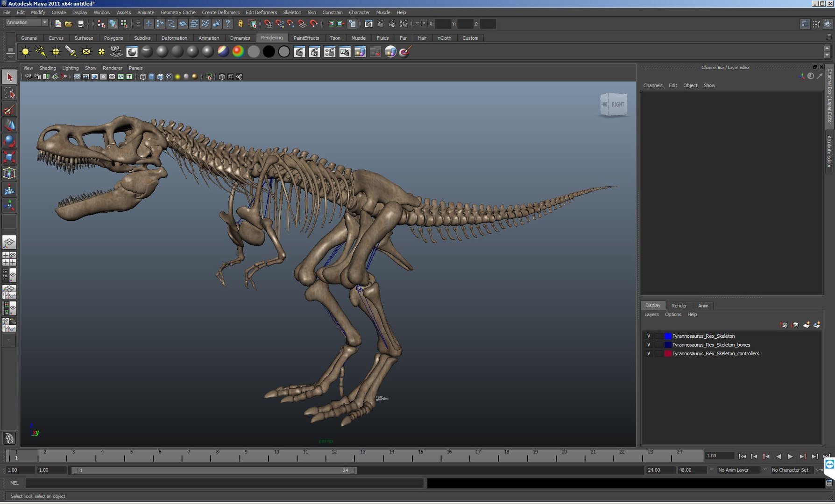Click the lock current selection icon
This screenshot has height=504, width=835.
[241, 23]
